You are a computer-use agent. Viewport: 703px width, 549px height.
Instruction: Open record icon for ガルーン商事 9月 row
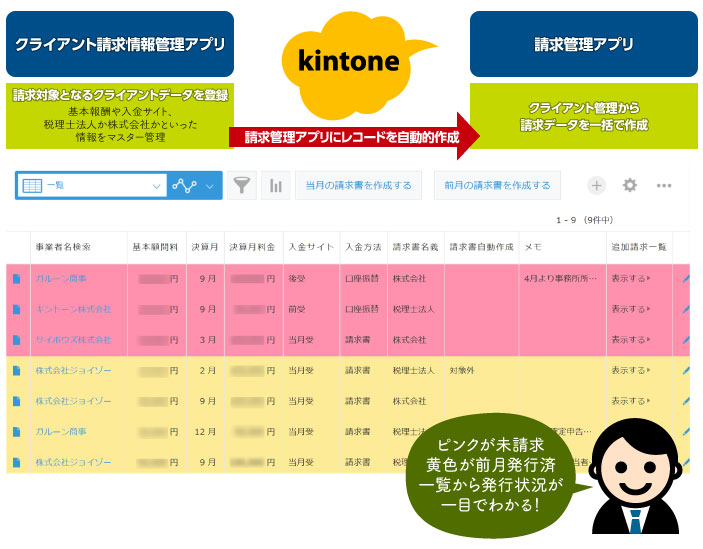pyautogui.click(x=17, y=279)
